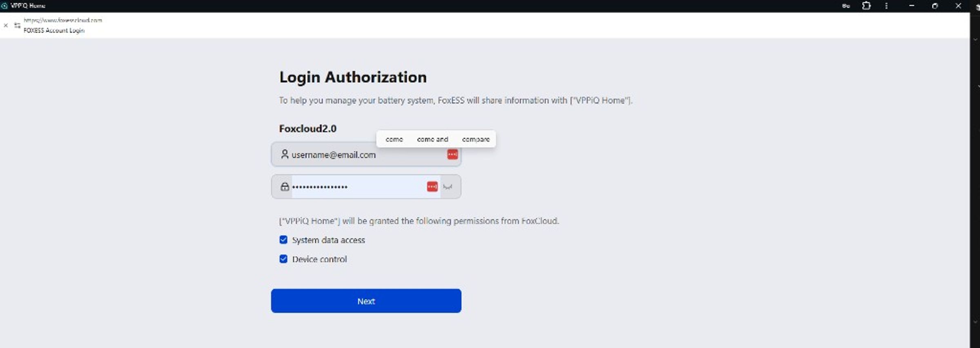Focus the username email input field
Image resolution: width=980 pixels, height=348 pixels.
(x=366, y=155)
